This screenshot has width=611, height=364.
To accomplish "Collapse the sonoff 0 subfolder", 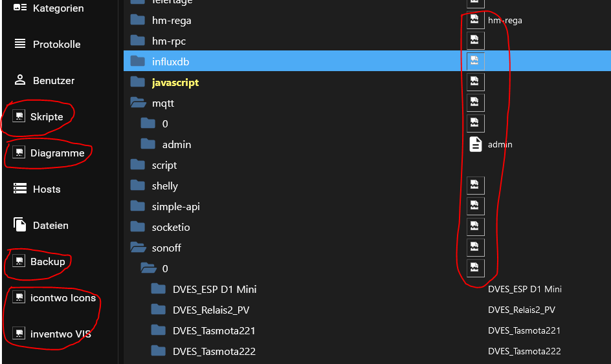I will pos(148,269).
